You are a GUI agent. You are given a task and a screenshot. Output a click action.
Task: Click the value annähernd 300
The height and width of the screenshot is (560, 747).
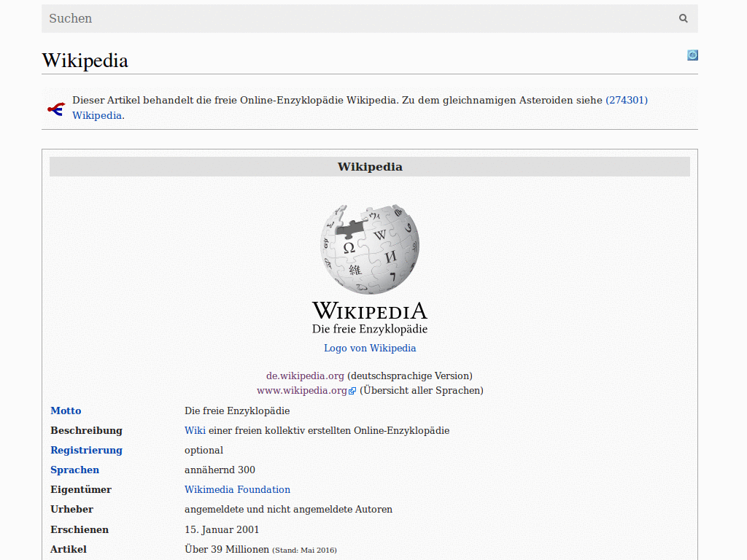point(220,470)
